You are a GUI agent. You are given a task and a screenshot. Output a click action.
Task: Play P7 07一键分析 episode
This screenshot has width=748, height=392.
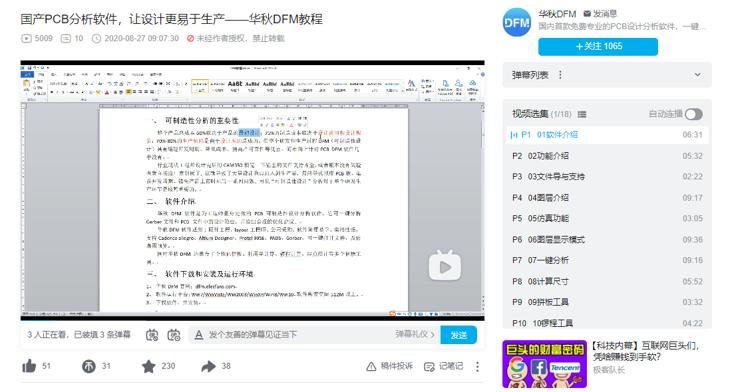pos(607,260)
